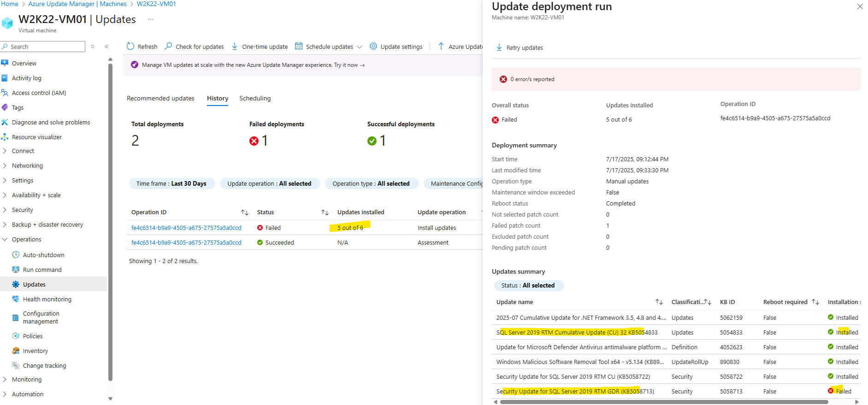
Task: Click the Overview monitor icon in sidebar
Action: tap(5, 63)
